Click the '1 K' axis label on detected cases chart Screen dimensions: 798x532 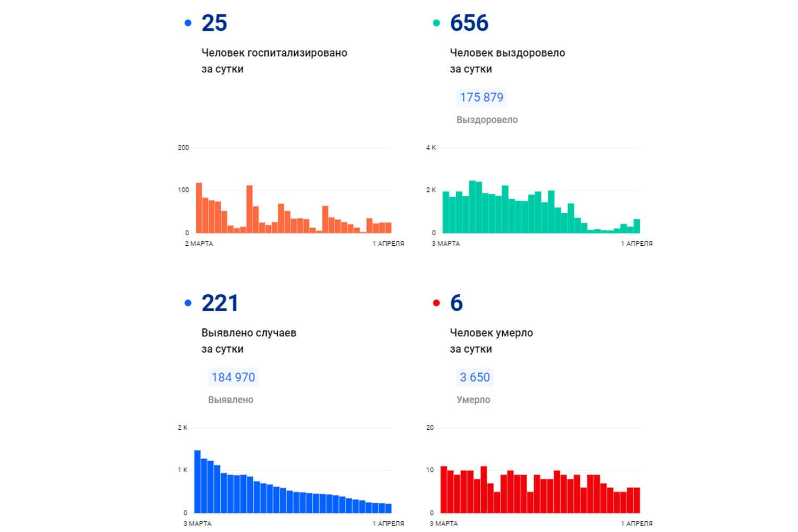(182, 470)
